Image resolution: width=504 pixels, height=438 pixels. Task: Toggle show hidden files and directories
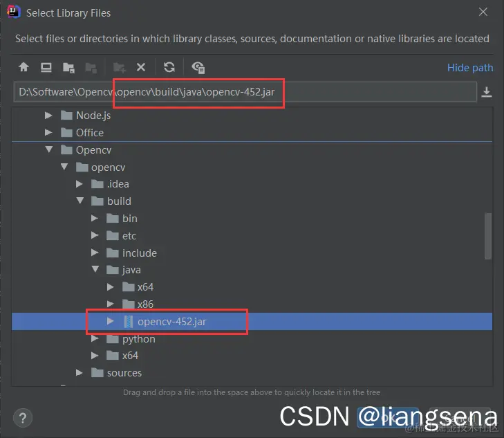[198, 68]
